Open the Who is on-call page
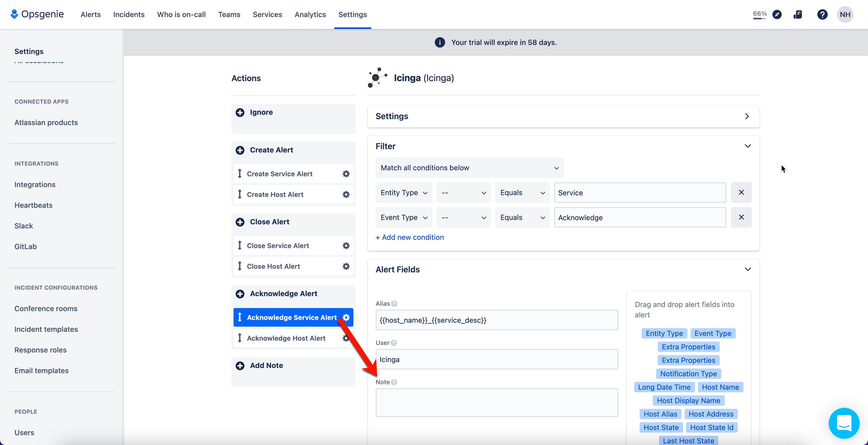 181,14
